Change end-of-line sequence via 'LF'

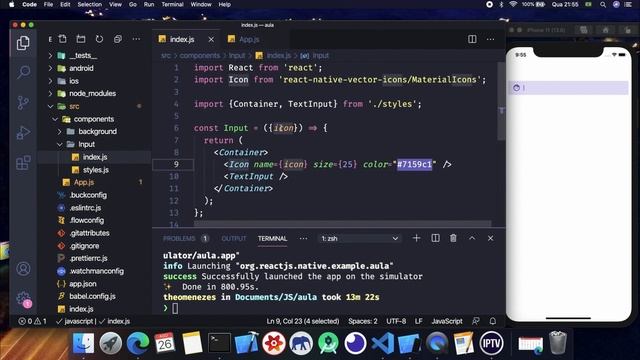[418, 321]
